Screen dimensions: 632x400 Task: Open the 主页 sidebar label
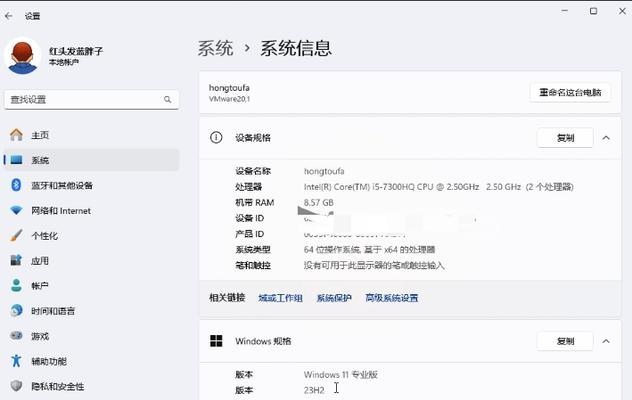point(40,135)
